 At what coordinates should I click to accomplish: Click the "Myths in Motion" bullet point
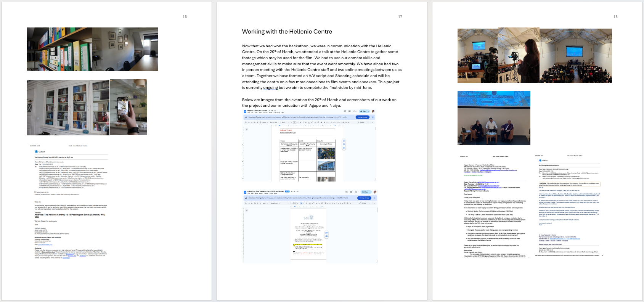[490, 211]
